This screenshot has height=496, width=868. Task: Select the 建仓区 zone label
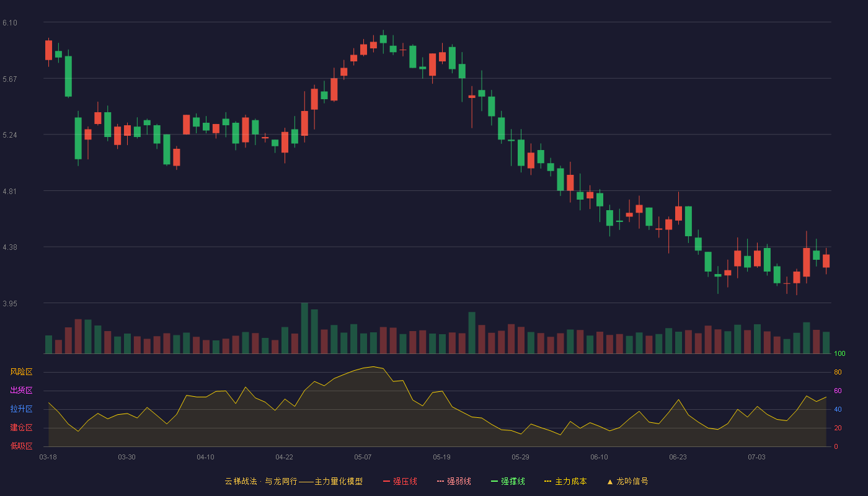pos(21,428)
